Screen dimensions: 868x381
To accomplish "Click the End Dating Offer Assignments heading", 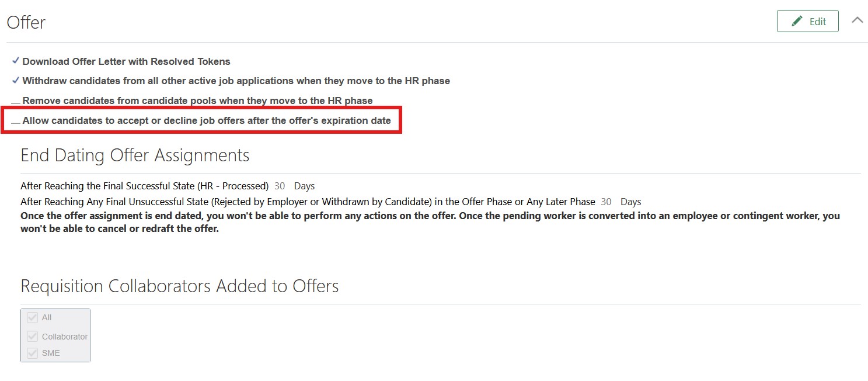I will click(x=135, y=155).
